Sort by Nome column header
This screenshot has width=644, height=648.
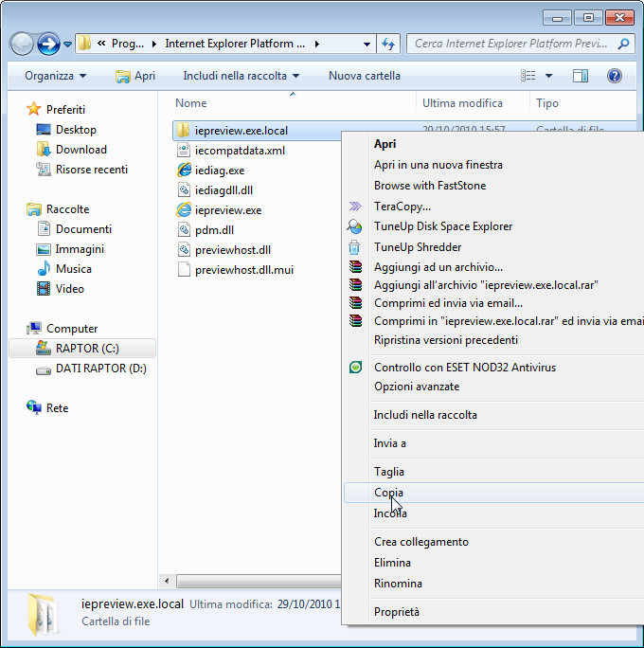click(x=191, y=103)
